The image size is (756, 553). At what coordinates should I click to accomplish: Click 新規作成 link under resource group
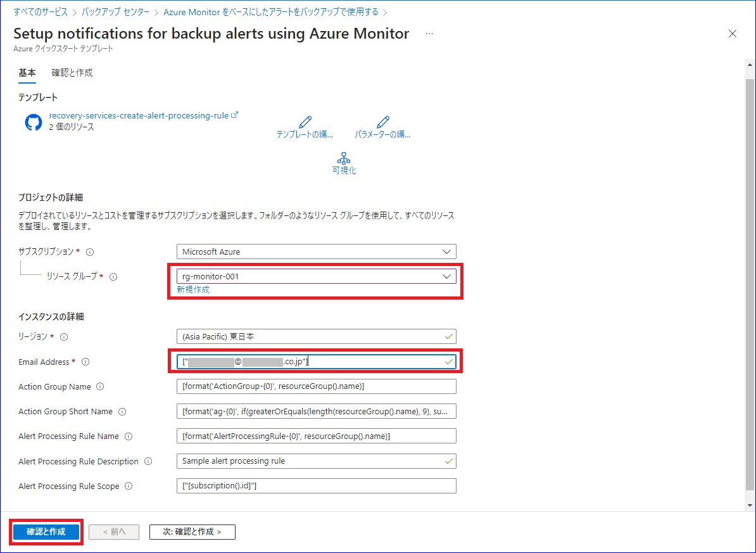click(x=193, y=289)
